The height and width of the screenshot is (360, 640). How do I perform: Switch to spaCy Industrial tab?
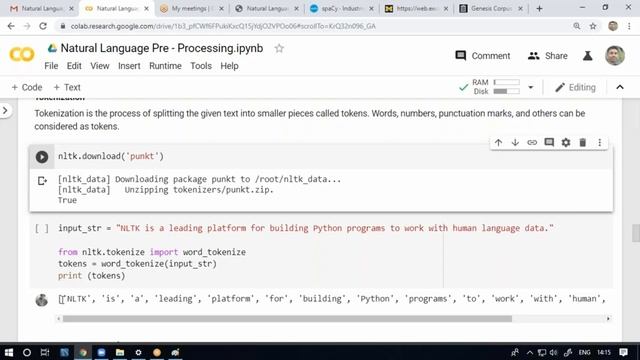pyautogui.click(x=341, y=9)
